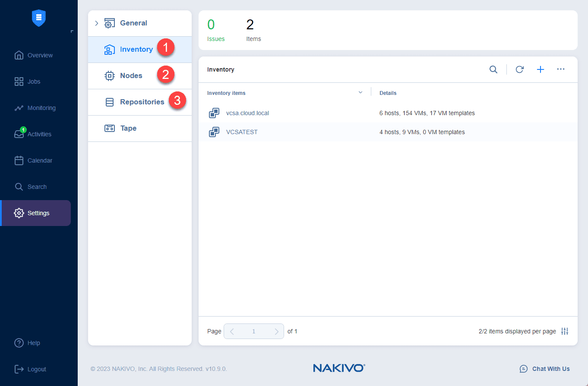Click the Logout label
Screen dimensions: 588x386
click(37, 369)
